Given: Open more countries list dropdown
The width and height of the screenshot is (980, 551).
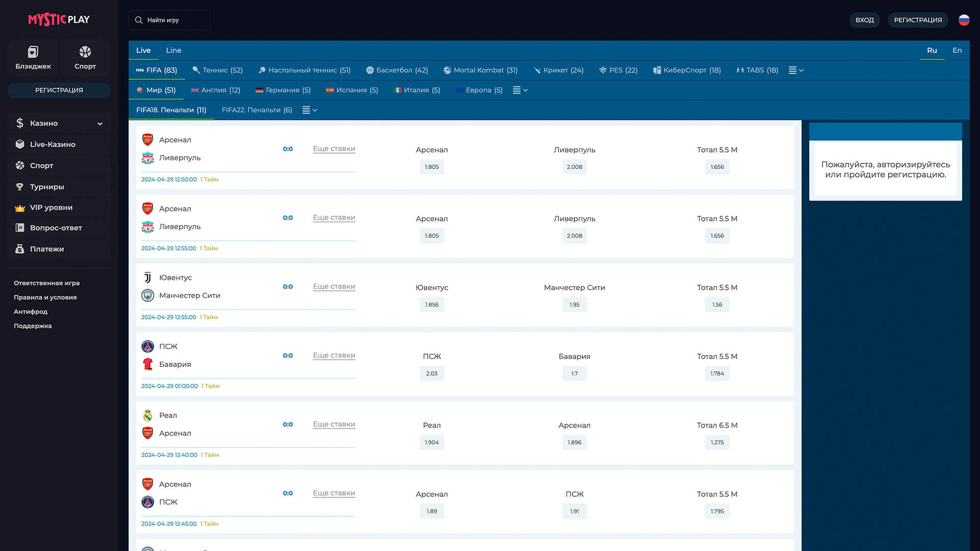Looking at the screenshot, I should (520, 90).
